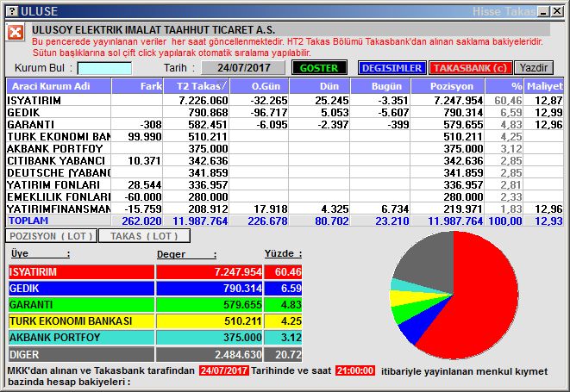
Task: Sort by Pozisyon column header
Action: 448,86
